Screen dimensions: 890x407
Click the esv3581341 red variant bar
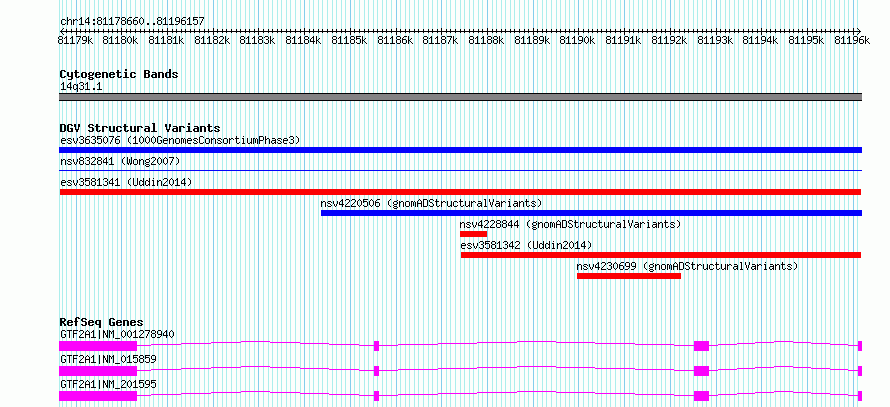pos(460,192)
